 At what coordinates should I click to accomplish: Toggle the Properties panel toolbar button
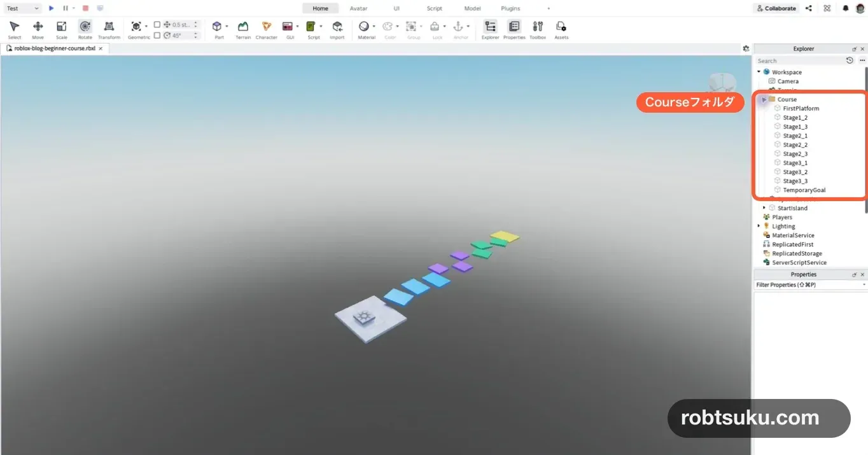(514, 27)
